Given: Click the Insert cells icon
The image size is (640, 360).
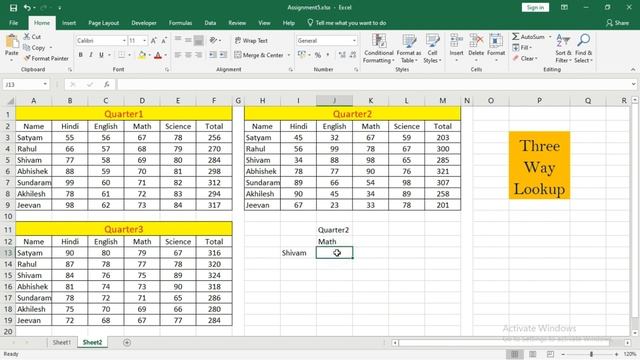Looking at the screenshot, I should point(456,42).
